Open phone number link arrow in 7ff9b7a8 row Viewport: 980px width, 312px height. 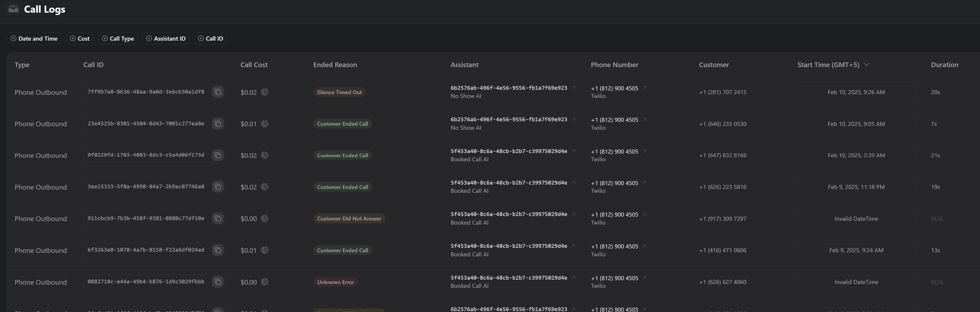pos(644,88)
